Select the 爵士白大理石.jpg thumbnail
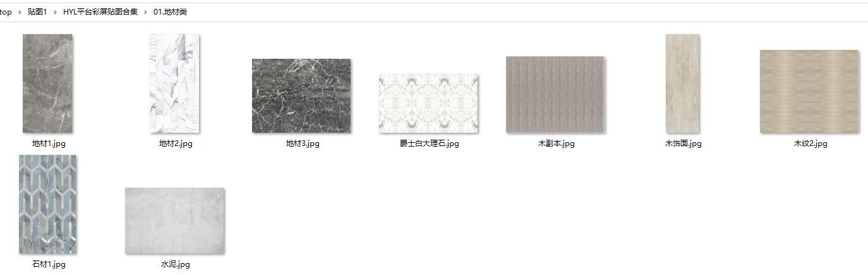This screenshot has height=275, width=868. point(428,103)
